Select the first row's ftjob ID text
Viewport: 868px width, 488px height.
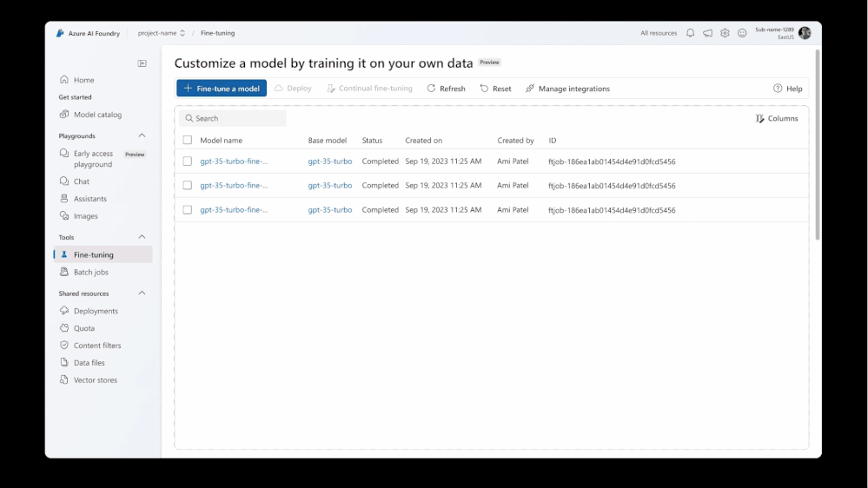point(612,162)
